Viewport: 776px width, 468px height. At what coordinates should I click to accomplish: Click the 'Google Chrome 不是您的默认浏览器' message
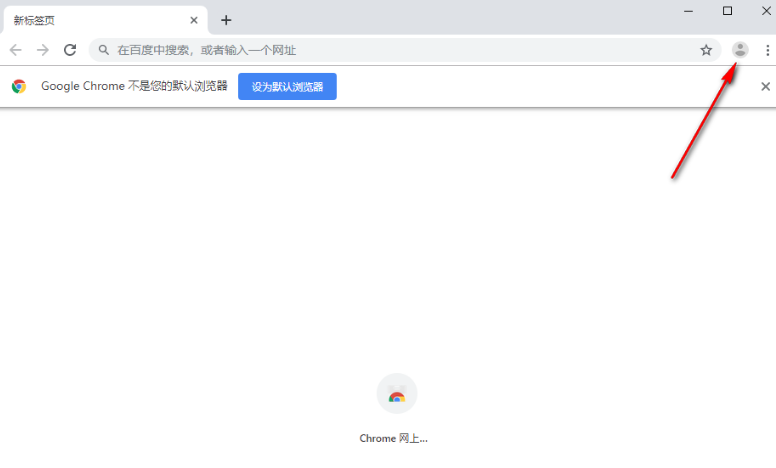[134, 86]
